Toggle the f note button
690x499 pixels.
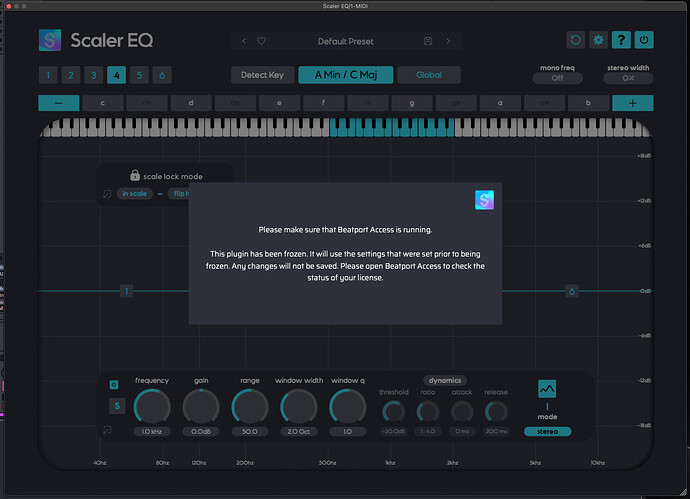323,103
